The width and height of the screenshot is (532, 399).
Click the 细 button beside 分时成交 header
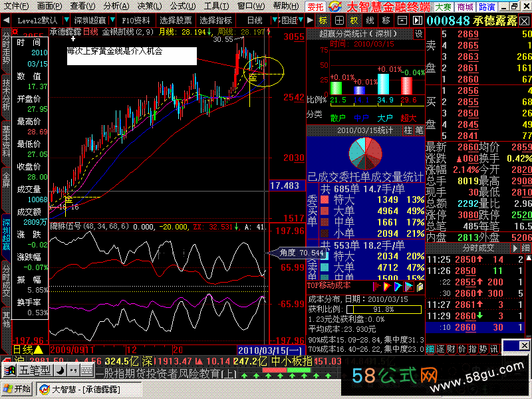click(x=525, y=248)
